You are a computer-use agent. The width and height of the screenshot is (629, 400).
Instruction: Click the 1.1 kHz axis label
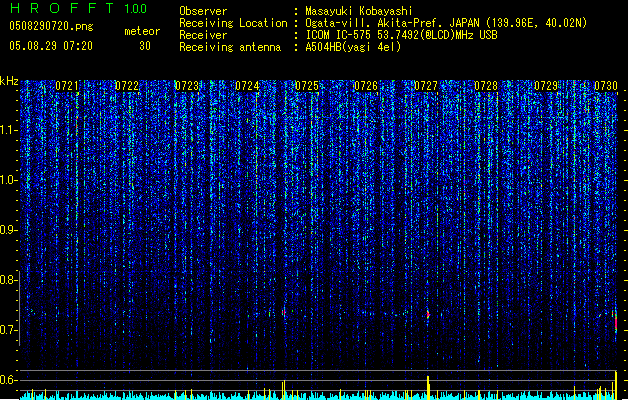point(9,131)
